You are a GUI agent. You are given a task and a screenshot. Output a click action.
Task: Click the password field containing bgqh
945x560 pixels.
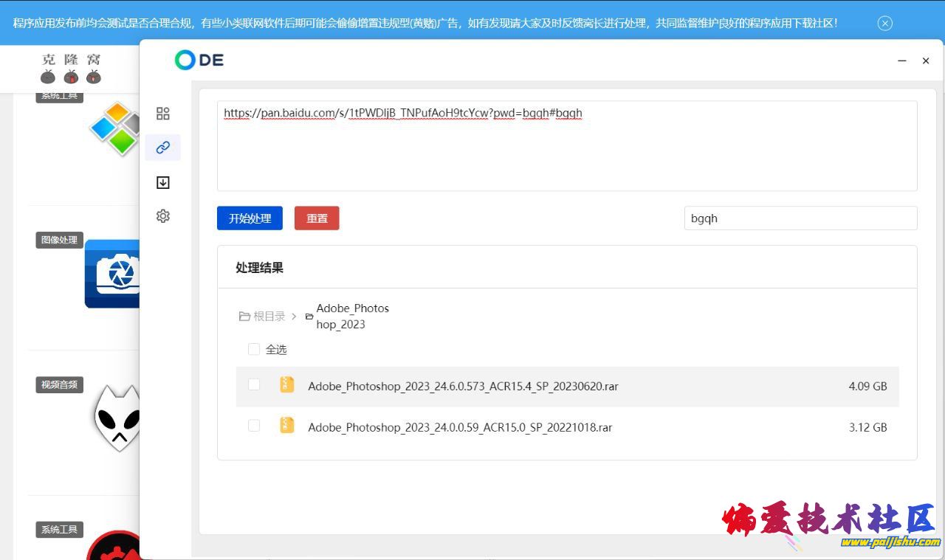click(x=800, y=218)
